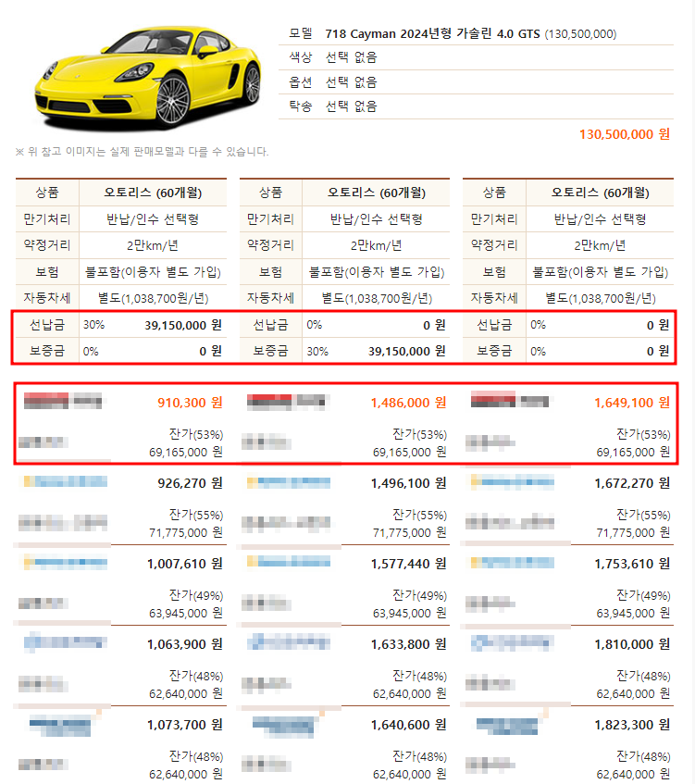Click 2만km/년 in the 보증금 30% column

[x=377, y=245]
